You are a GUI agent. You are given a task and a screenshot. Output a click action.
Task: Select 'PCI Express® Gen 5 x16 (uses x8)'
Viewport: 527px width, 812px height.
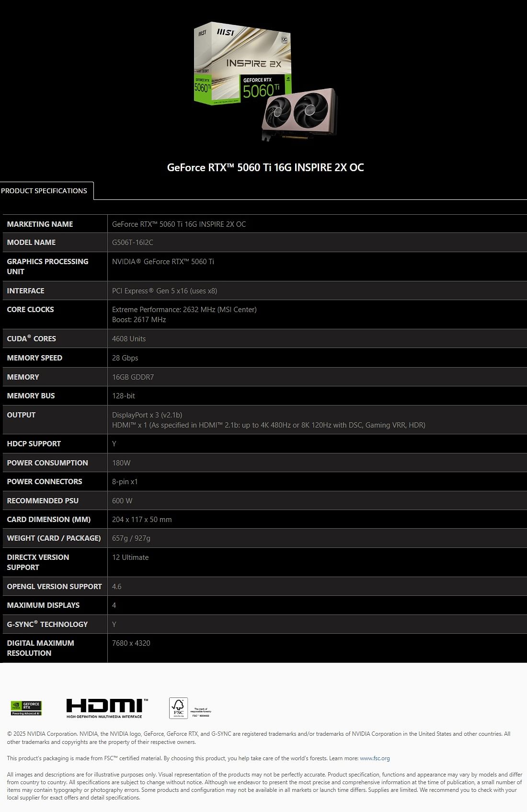click(164, 291)
